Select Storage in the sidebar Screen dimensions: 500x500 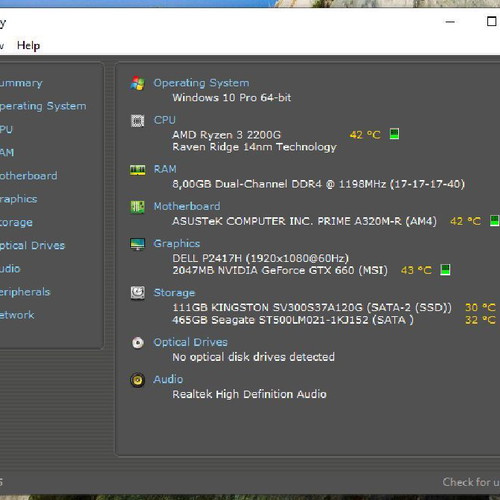point(16,222)
